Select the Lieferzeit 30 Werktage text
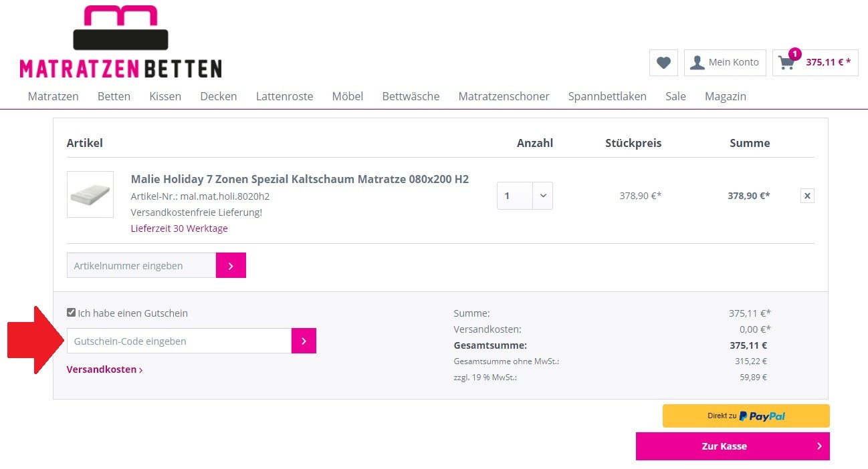Screen dimensions: 868x469 (179, 228)
